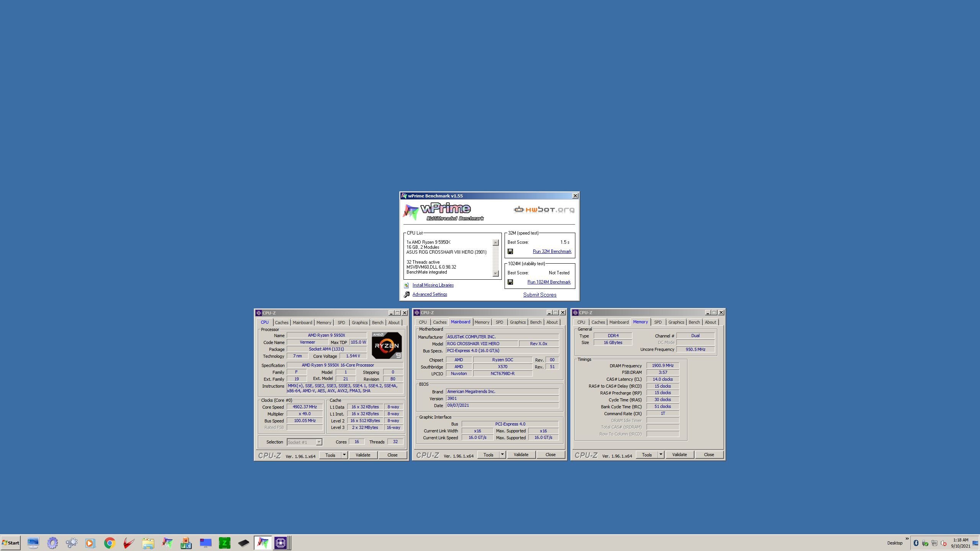
Task: Click the pinned wPrime icon in taskbar
Action: (x=167, y=543)
